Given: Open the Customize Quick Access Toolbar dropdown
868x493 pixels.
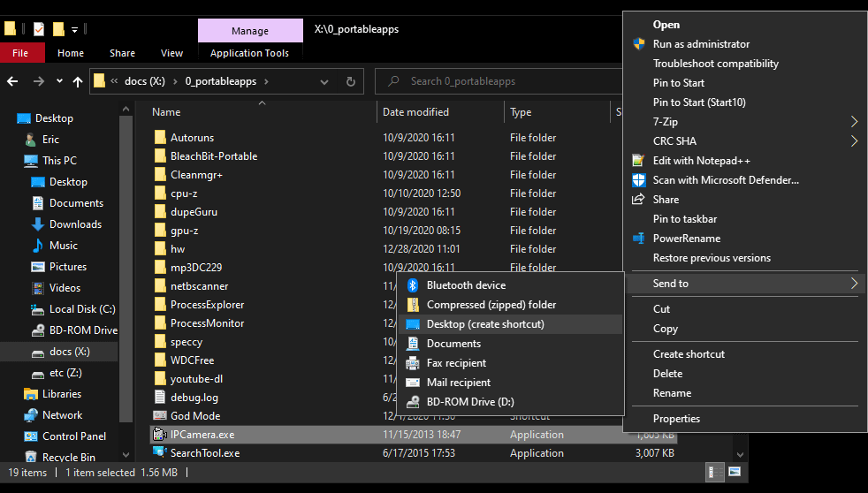Looking at the screenshot, I should [x=74, y=29].
